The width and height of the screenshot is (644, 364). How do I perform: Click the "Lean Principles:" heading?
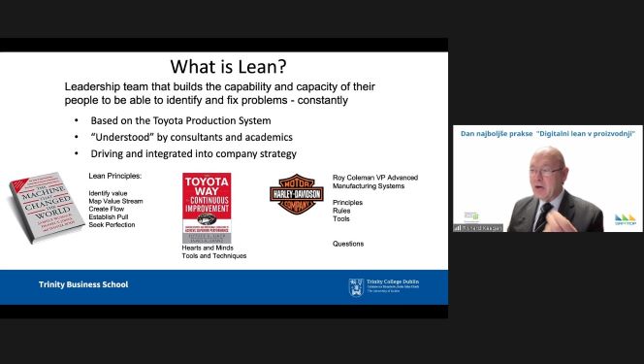[x=115, y=176]
